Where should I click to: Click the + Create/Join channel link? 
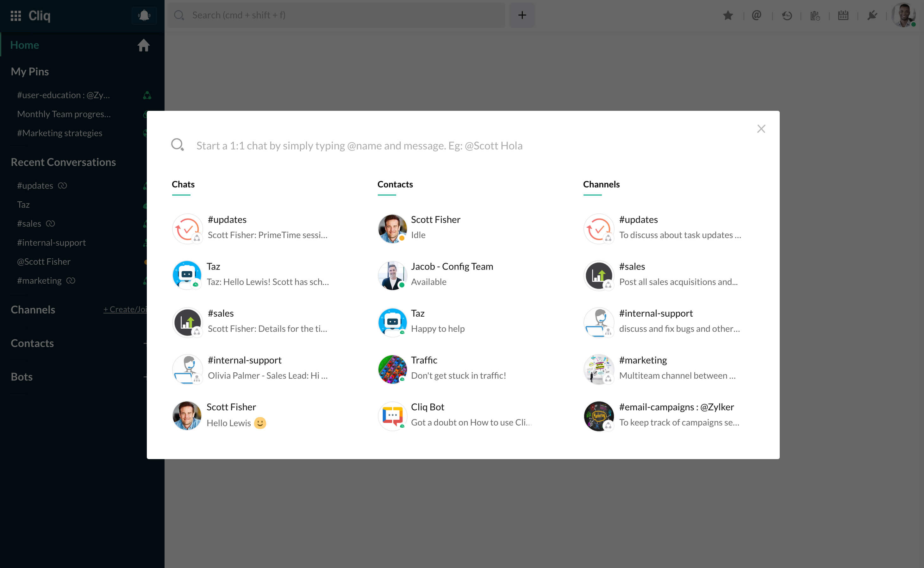(125, 309)
